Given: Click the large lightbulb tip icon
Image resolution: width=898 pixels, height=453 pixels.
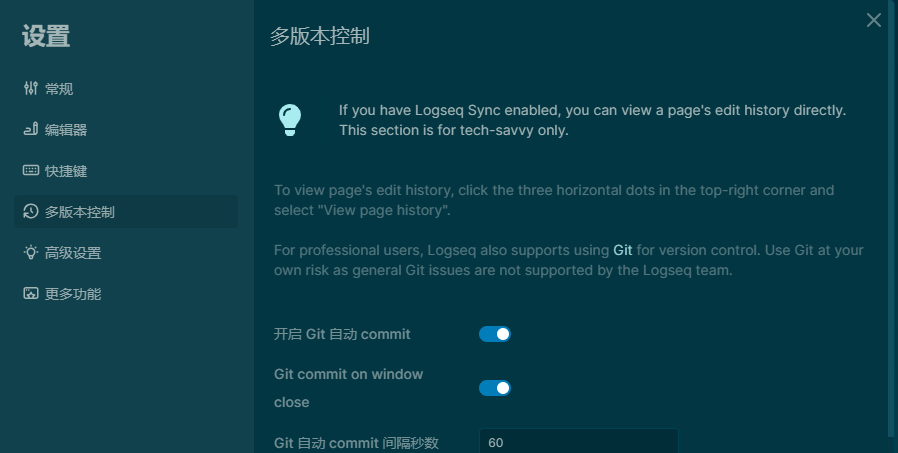Looking at the screenshot, I should (x=289, y=120).
